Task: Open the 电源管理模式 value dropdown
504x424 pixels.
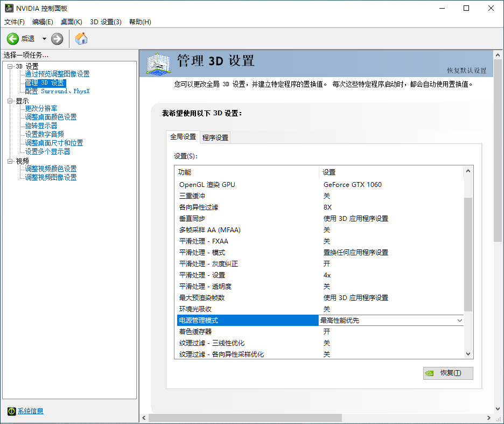Action: coord(460,321)
